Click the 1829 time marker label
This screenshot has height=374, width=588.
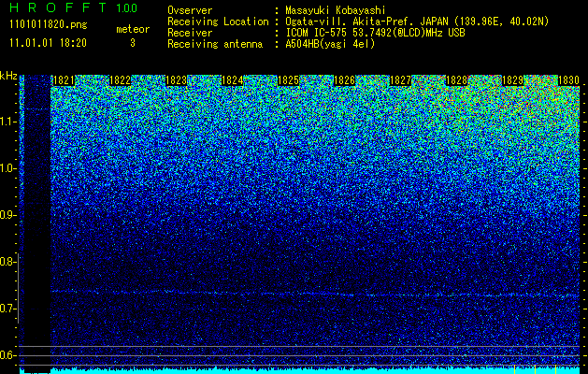point(512,80)
